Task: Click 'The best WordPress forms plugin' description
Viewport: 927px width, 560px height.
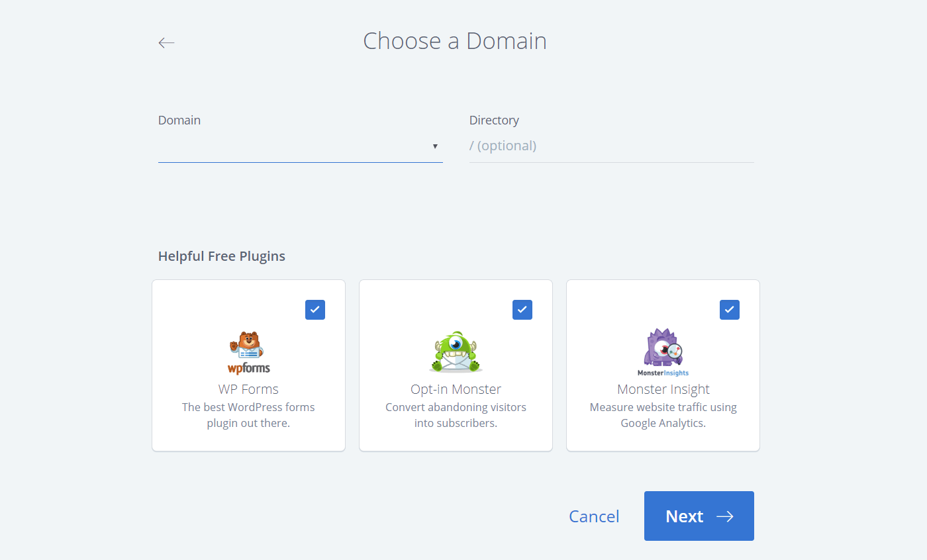Action: point(248,415)
